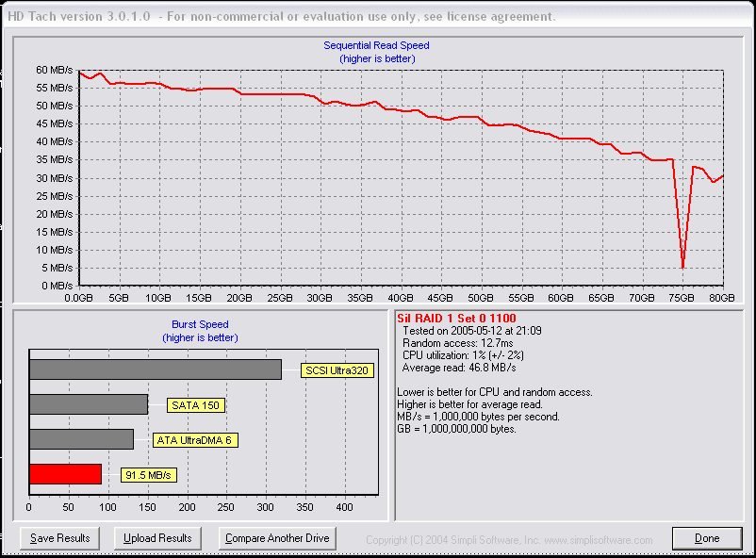Click the www.simplisoftware.com text
Screen dimensions: 756x558
click(598, 540)
